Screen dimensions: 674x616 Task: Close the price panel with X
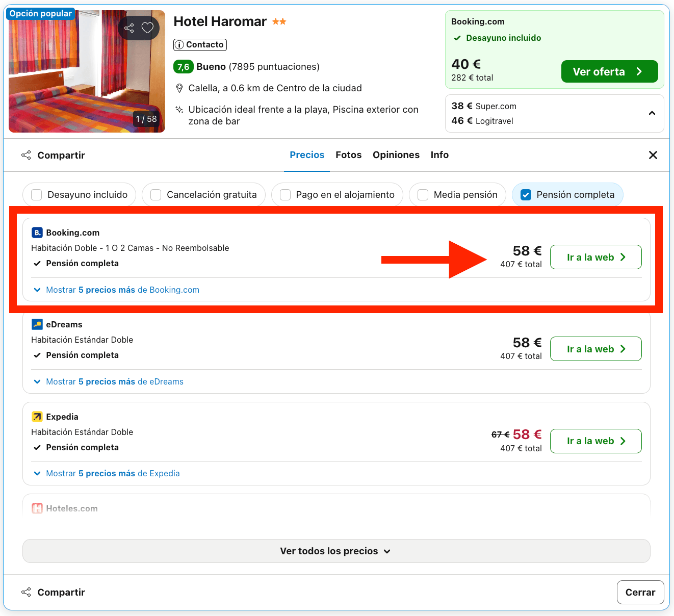click(653, 155)
